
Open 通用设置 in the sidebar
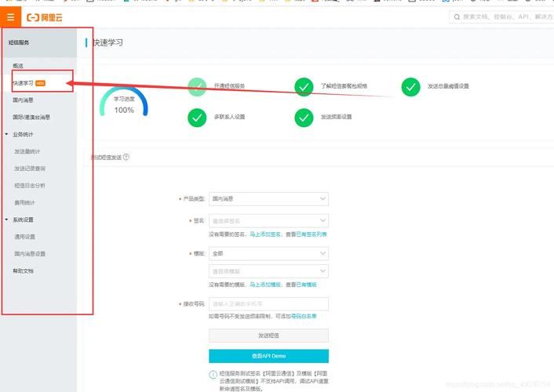(25, 237)
